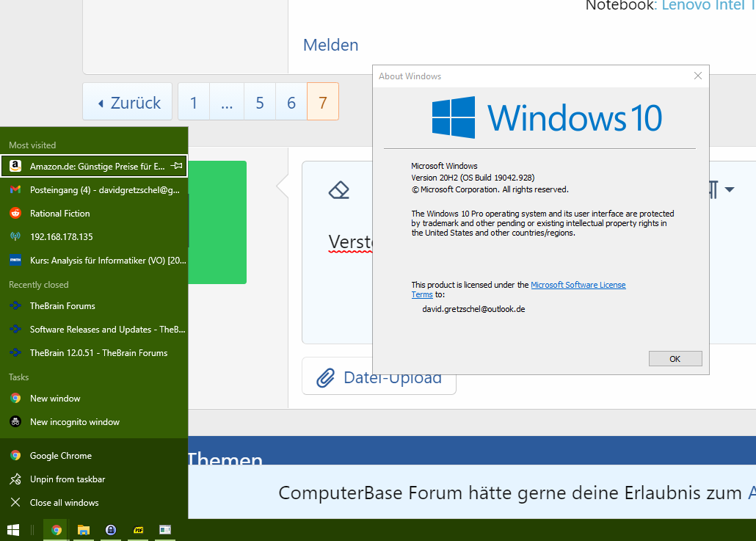Open the Lenovo Intel notebook link

[x=708, y=6]
